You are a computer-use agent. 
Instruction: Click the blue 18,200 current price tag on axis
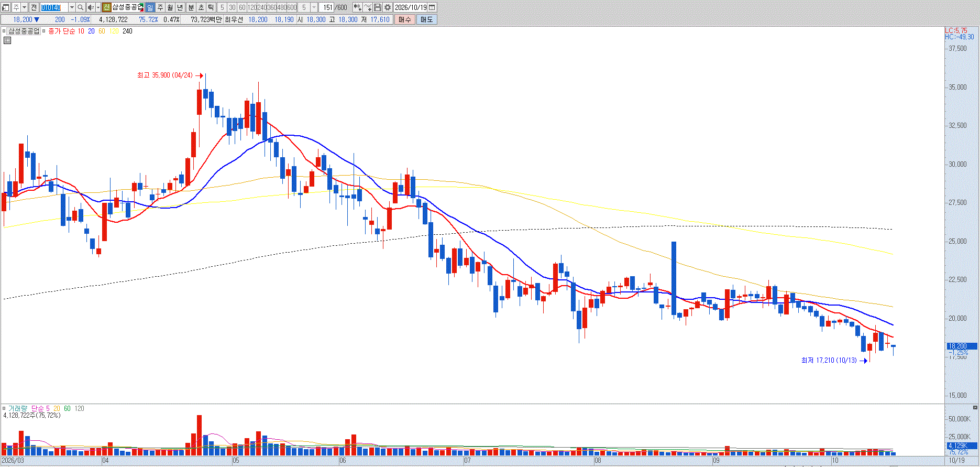pyautogui.click(x=962, y=346)
